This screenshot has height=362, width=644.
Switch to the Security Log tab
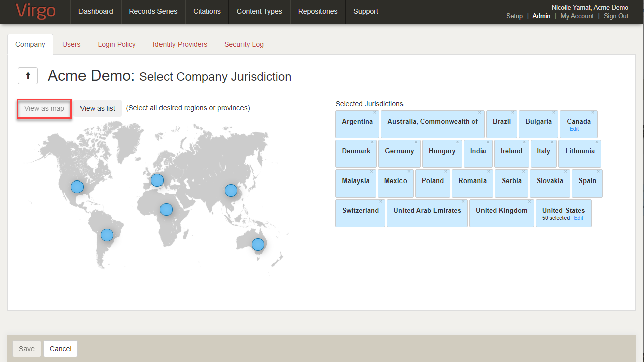click(244, 44)
